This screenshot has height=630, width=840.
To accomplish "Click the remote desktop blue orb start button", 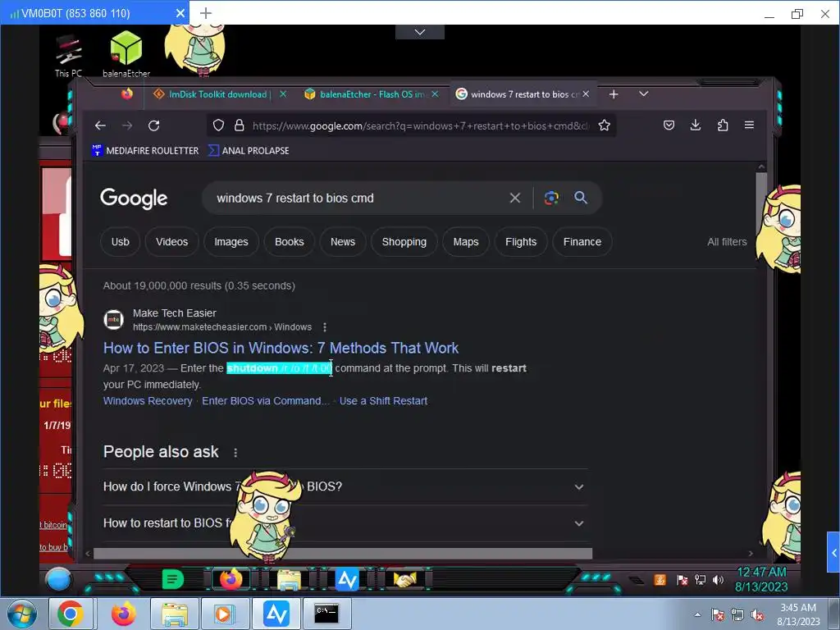I will (58, 579).
